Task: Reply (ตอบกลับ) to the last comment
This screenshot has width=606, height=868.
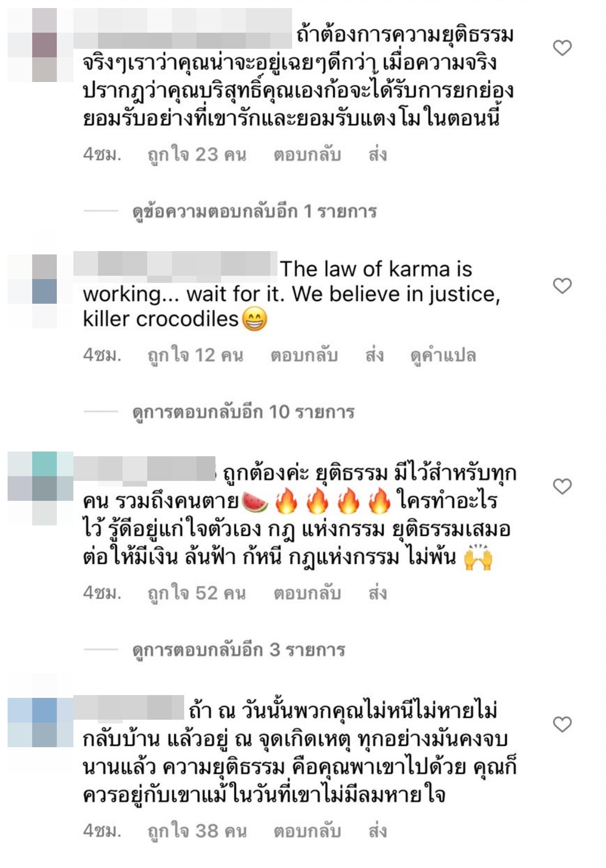Action: pos(307,831)
